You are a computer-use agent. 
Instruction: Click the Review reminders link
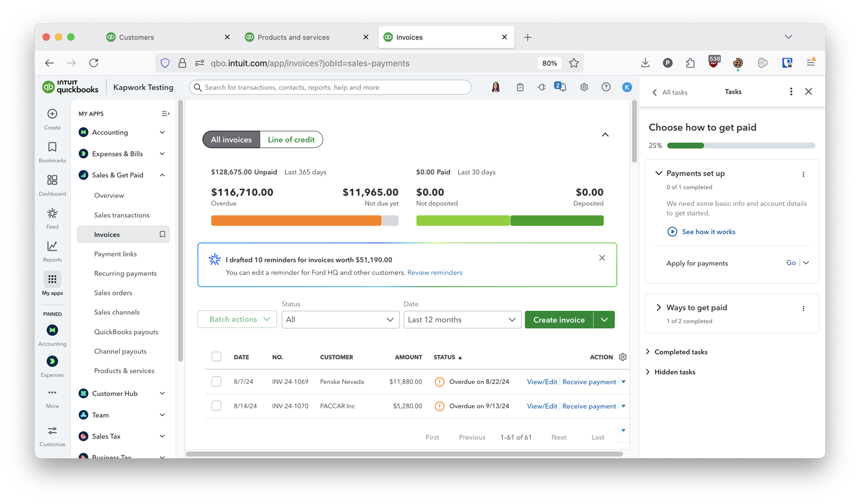(435, 273)
